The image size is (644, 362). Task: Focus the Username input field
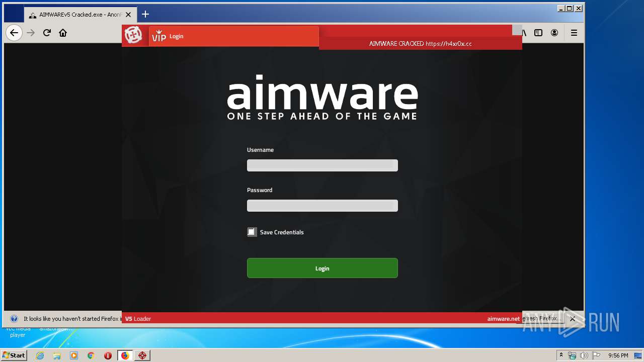click(x=323, y=165)
